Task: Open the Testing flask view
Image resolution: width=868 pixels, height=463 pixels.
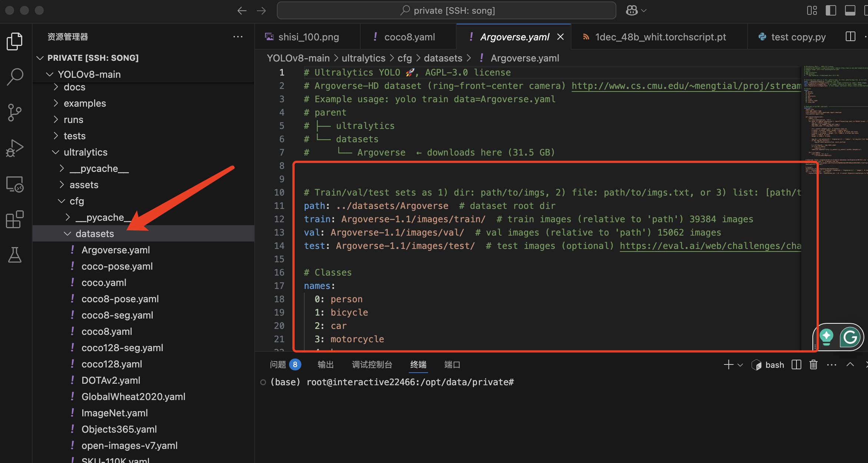Action: (x=15, y=255)
